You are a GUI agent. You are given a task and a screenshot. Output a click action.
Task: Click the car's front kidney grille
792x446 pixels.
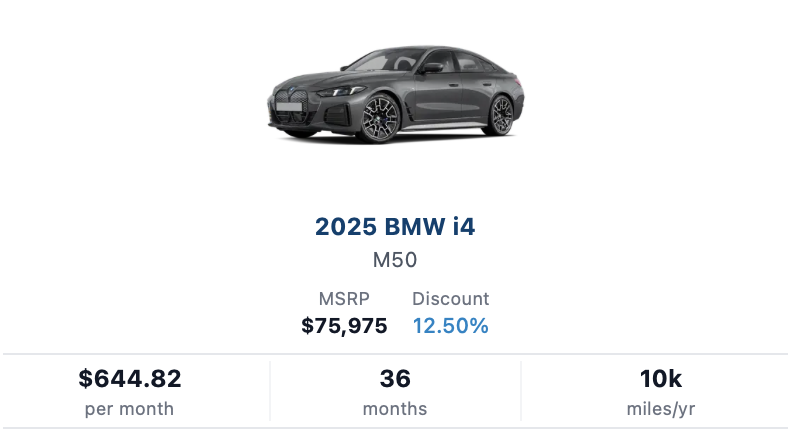click(290, 105)
